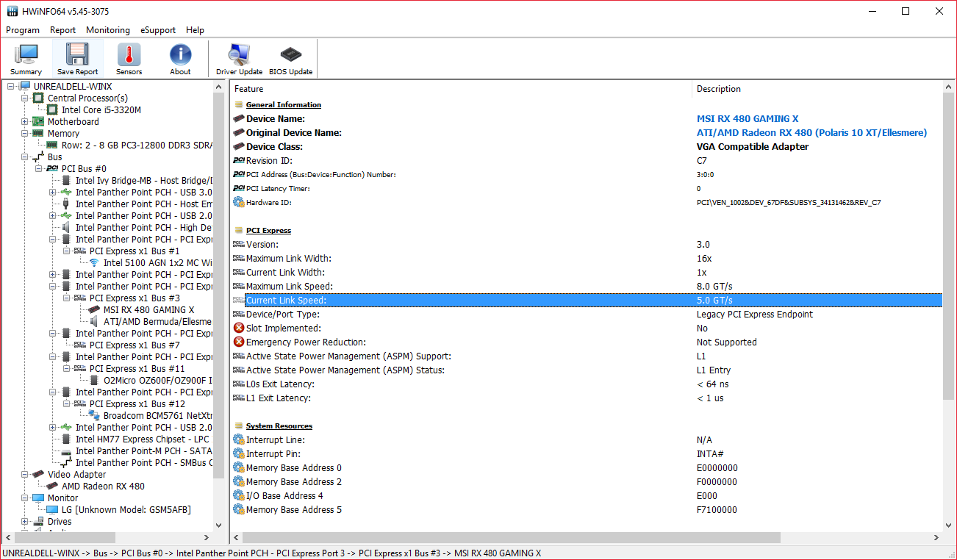957x560 pixels.
Task: Click the Description column header
Action: pos(817,89)
